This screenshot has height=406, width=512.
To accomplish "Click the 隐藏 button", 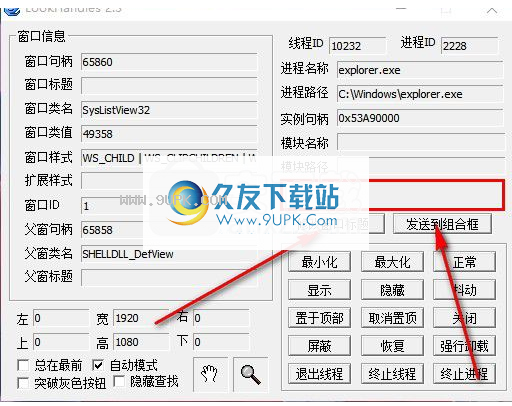I will click(x=392, y=290).
